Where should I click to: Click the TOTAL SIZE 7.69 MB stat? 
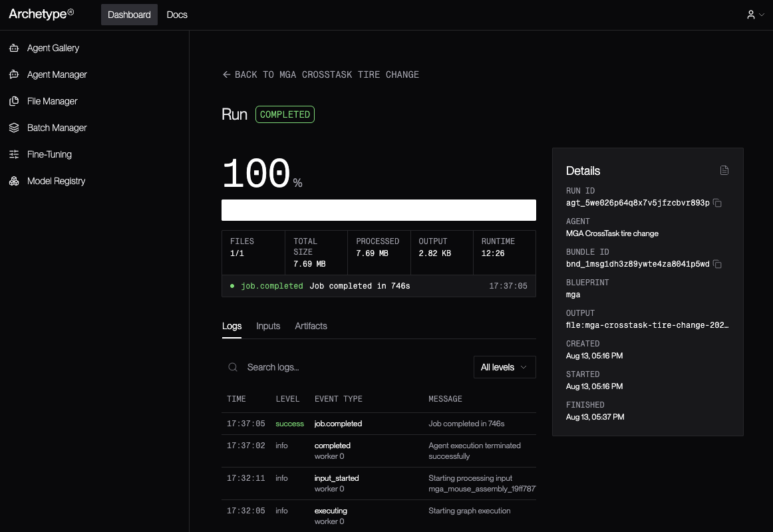coord(316,252)
